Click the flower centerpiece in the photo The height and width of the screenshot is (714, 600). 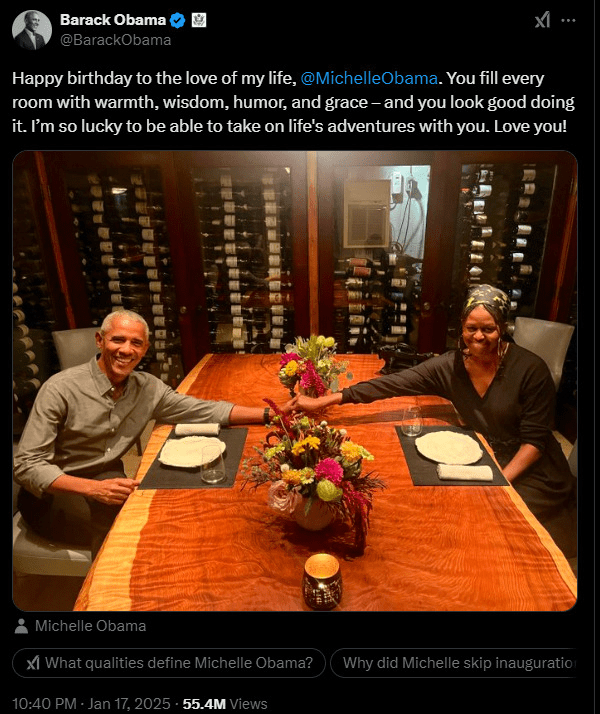pos(310,470)
